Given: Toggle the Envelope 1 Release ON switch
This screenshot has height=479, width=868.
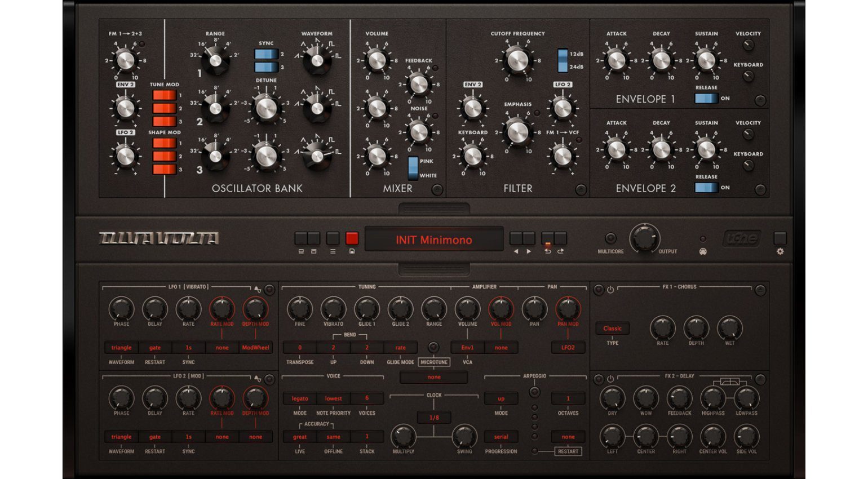Looking at the screenshot, I should 706,98.
